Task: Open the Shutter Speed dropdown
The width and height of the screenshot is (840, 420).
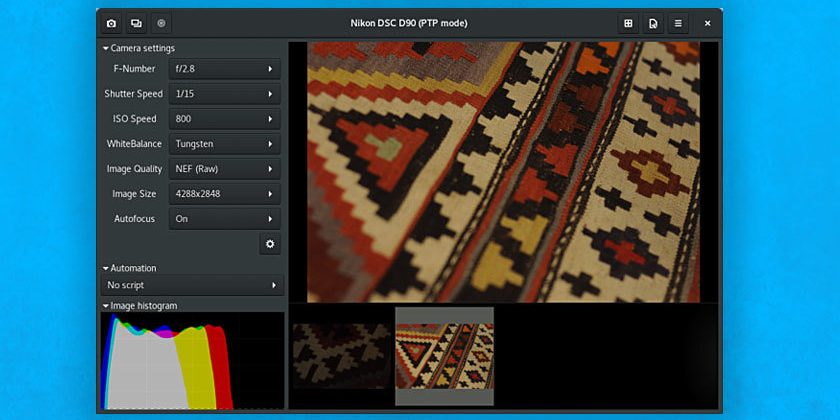Action: [x=224, y=94]
